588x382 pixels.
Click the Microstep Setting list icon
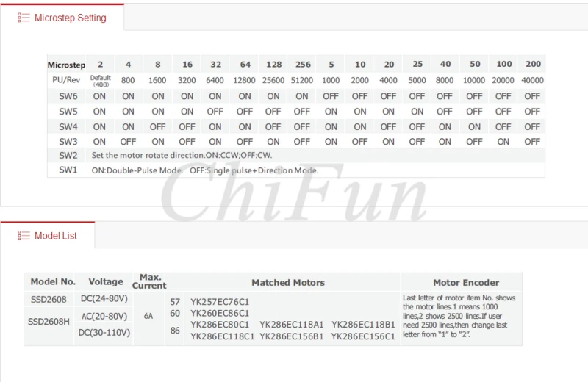click(24, 18)
